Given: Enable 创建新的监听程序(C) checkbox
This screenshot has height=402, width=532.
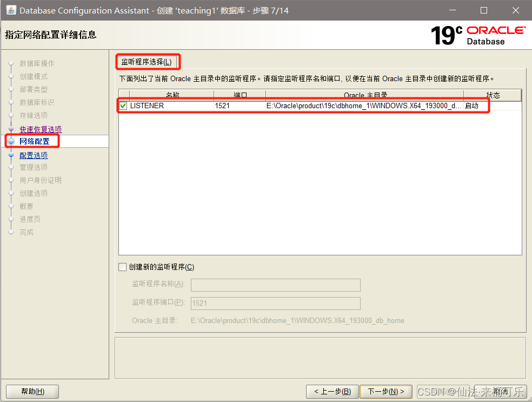Looking at the screenshot, I should [123, 267].
